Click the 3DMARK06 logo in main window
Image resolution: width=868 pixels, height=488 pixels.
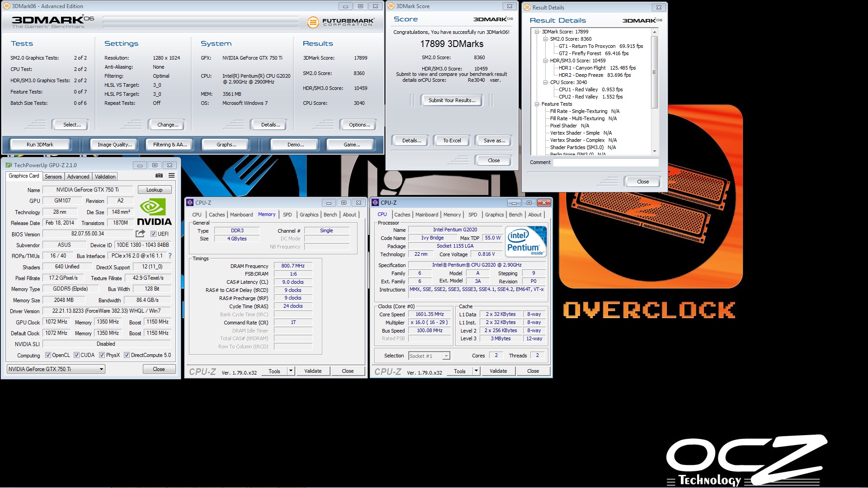(53, 21)
